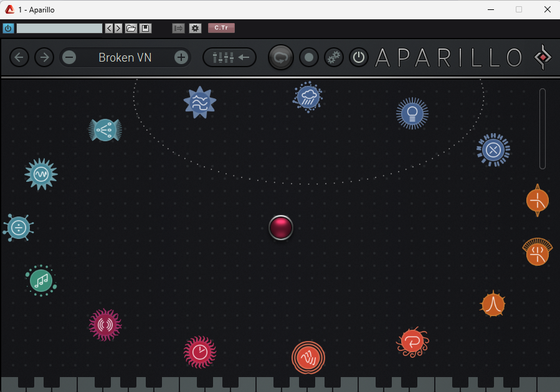Open host plugin settings cog icon
The image size is (560, 392).
pos(195,28)
